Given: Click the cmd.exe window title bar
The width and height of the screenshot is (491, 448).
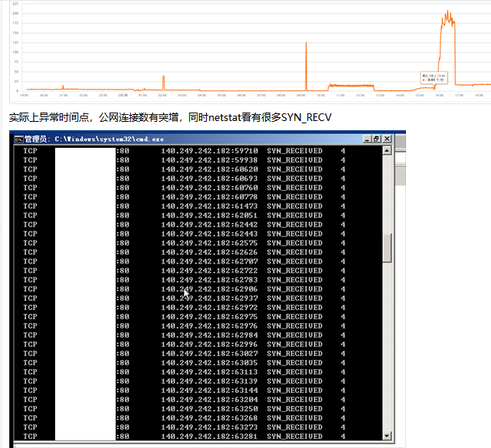Looking at the screenshot, I should click(x=191, y=139).
